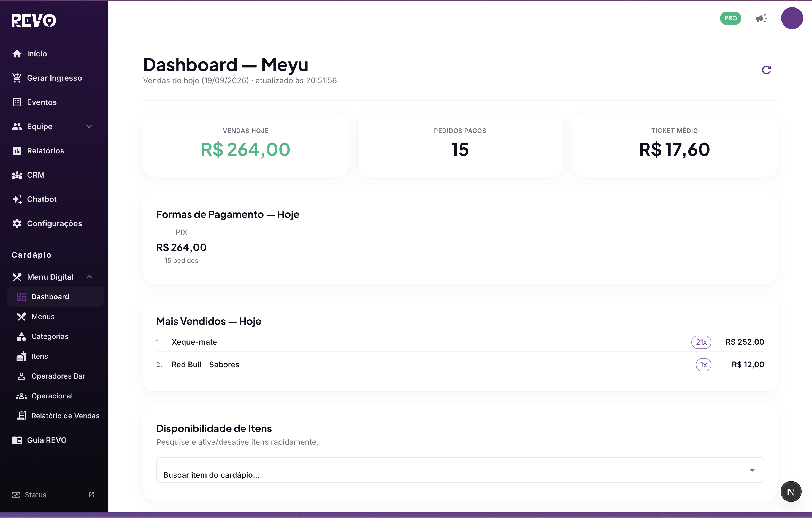Click the Chatbot sparkle icon
The width and height of the screenshot is (812, 518).
click(x=17, y=199)
